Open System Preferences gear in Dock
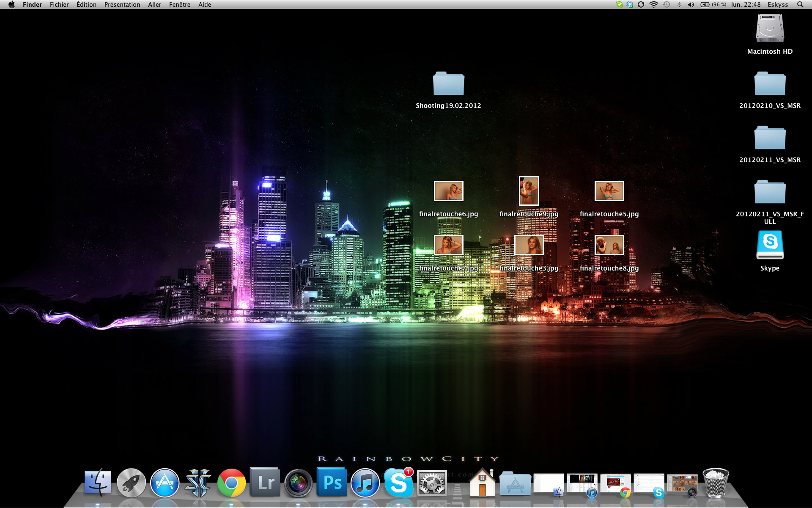 coord(432,483)
